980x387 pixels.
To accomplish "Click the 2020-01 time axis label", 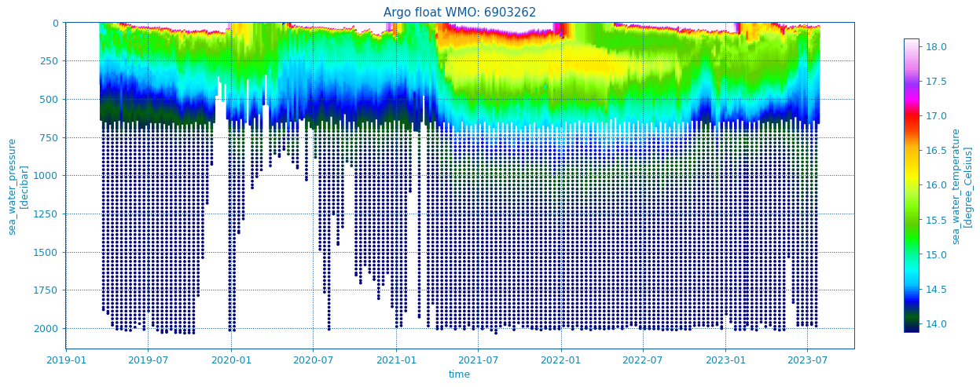I will tap(231, 360).
